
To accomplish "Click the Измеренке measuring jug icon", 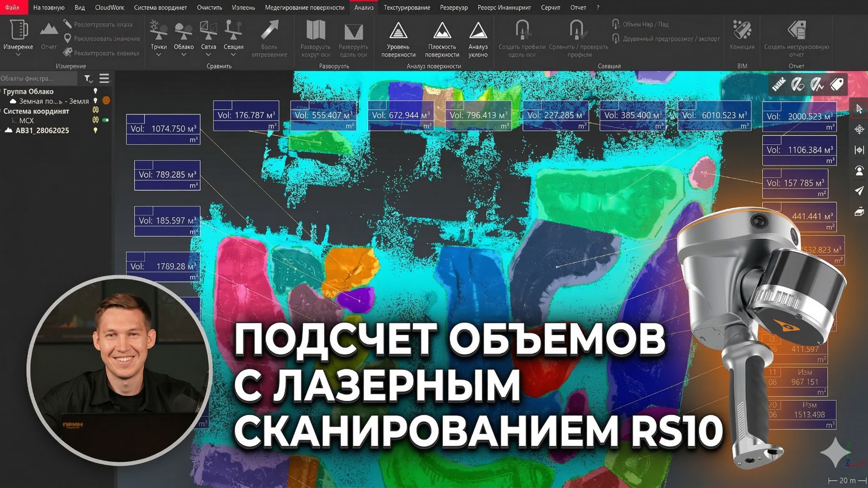I will pos(18,30).
